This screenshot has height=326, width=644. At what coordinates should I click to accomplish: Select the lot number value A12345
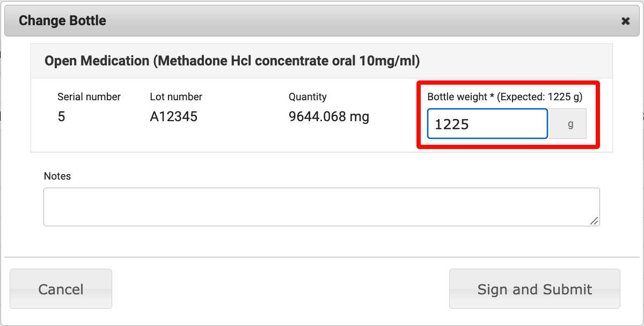click(x=173, y=116)
